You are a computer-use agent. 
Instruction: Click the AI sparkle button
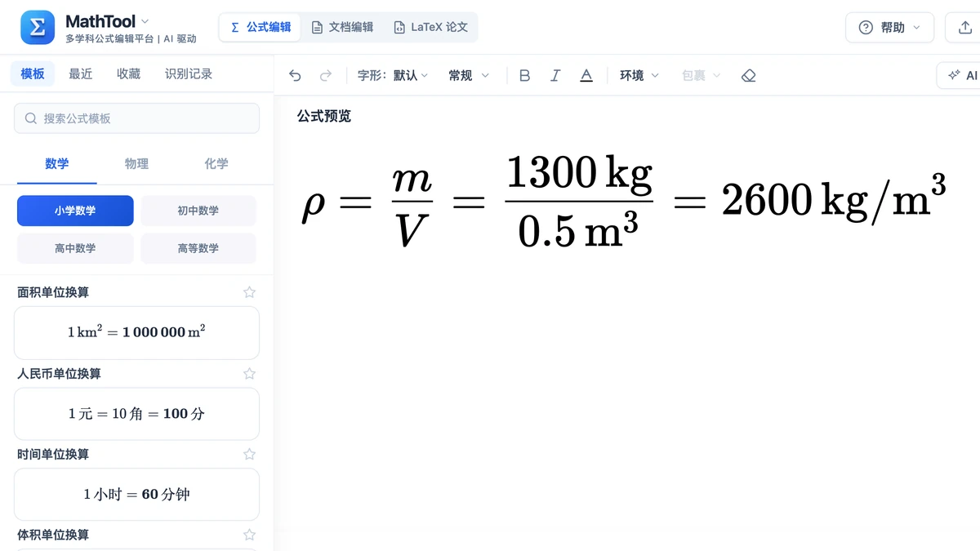pyautogui.click(x=960, y=75)
